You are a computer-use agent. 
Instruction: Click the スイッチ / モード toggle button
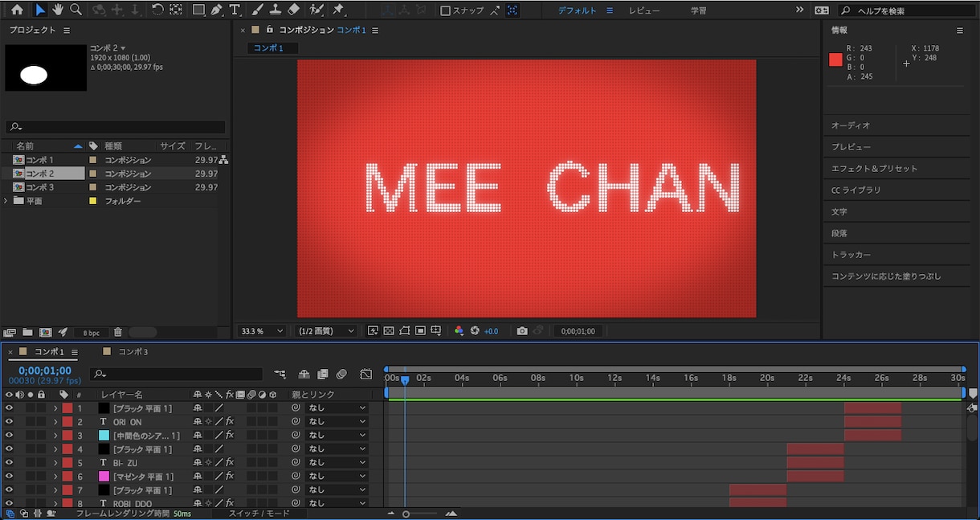tap(259, 513)
